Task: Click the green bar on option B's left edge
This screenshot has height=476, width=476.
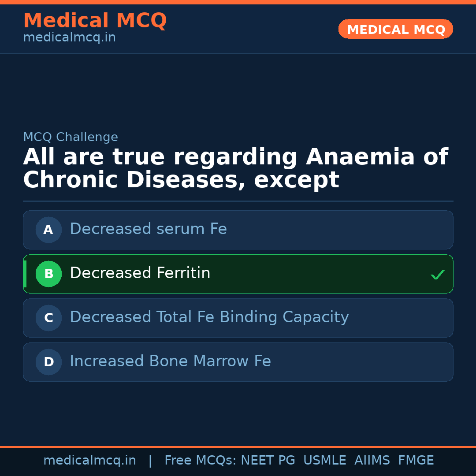Action: [x=25, y=274]
